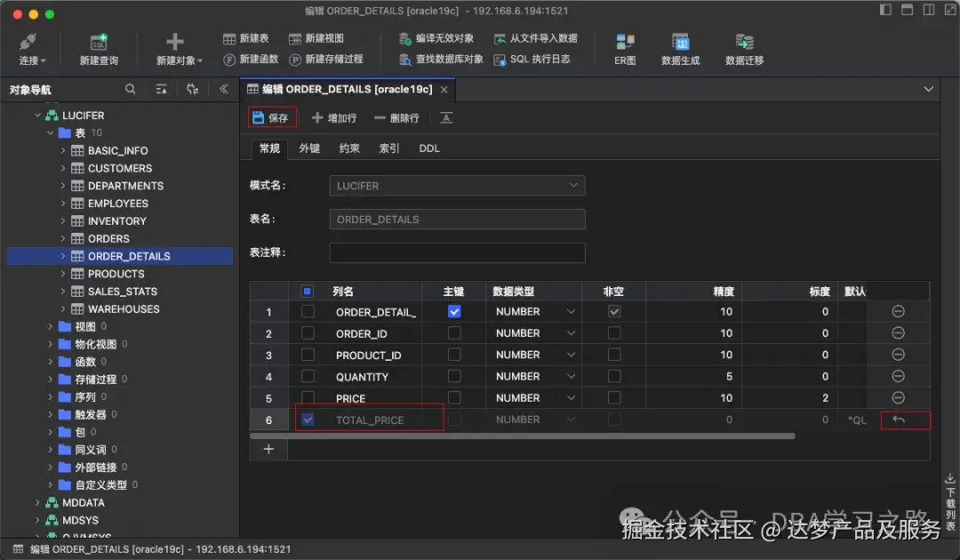This screenshot has height=560, width=960.
Task: Collapse the LUCIFER schema node
Action: [38, 115]
